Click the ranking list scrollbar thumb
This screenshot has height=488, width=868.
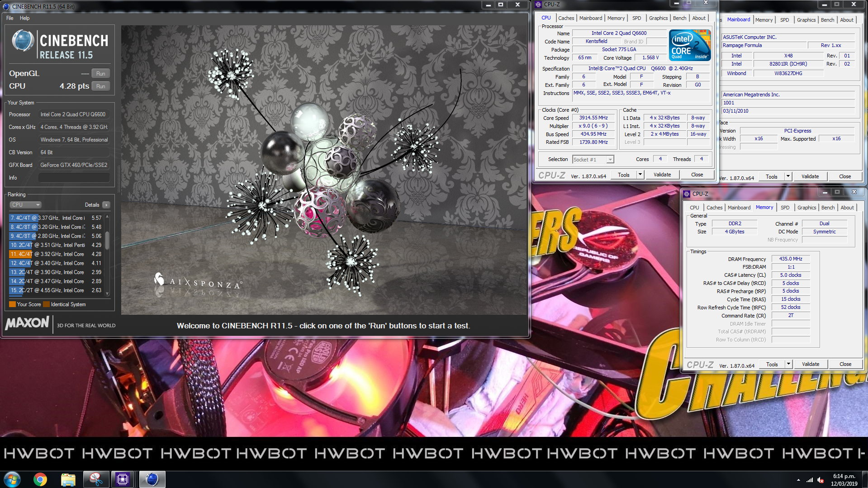107,240
